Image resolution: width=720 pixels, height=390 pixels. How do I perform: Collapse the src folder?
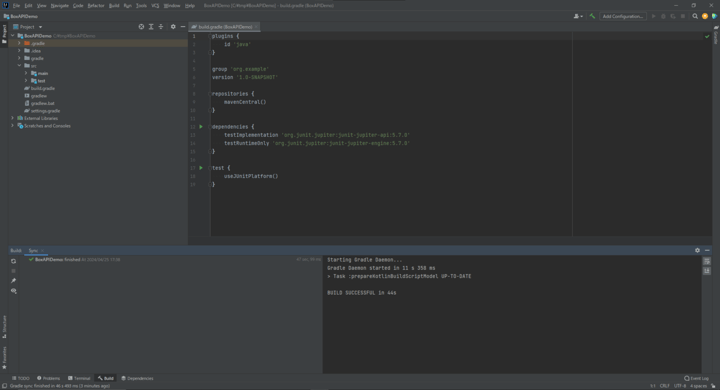click(x=19, y=66)
